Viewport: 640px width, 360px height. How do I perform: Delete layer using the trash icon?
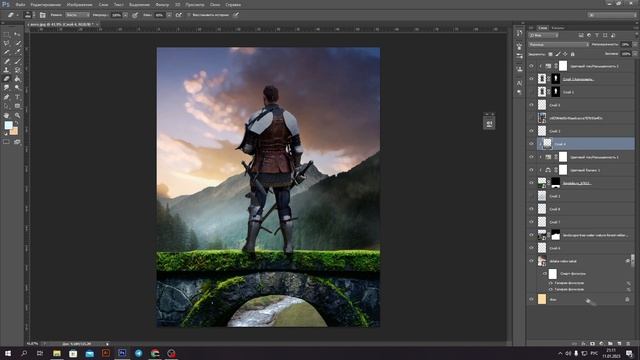click(x=628, y=344)
